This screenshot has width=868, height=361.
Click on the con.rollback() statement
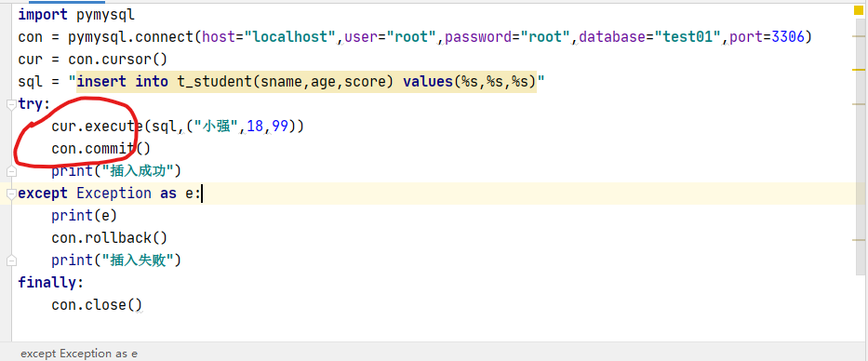(x=109, y=237)
